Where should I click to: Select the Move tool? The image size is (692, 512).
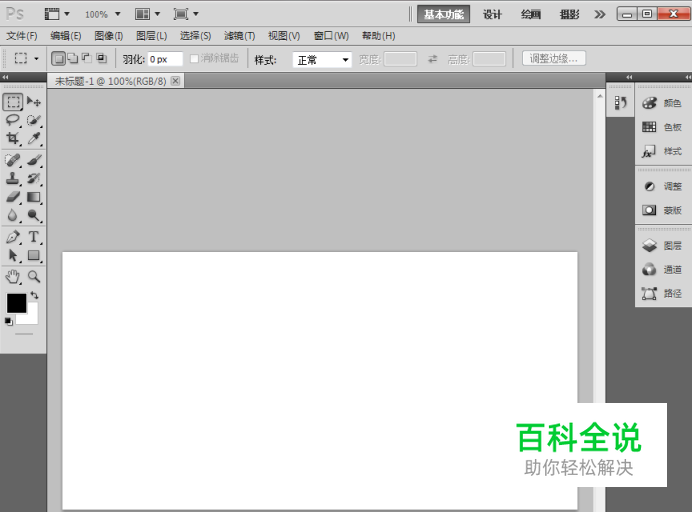(34, 102)
